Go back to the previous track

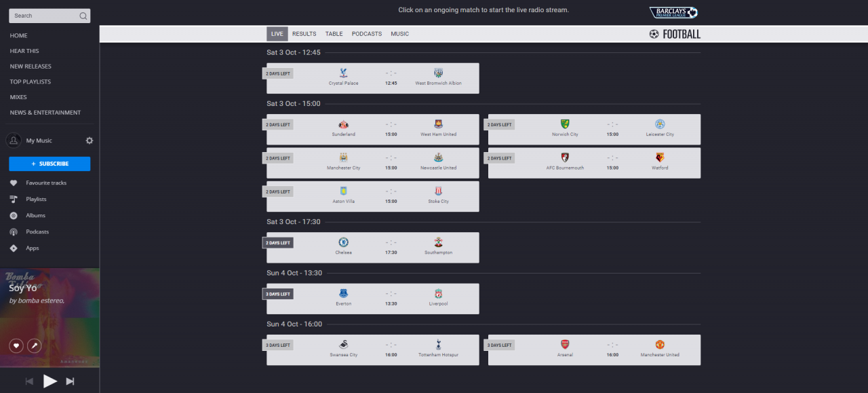point(29,381)
